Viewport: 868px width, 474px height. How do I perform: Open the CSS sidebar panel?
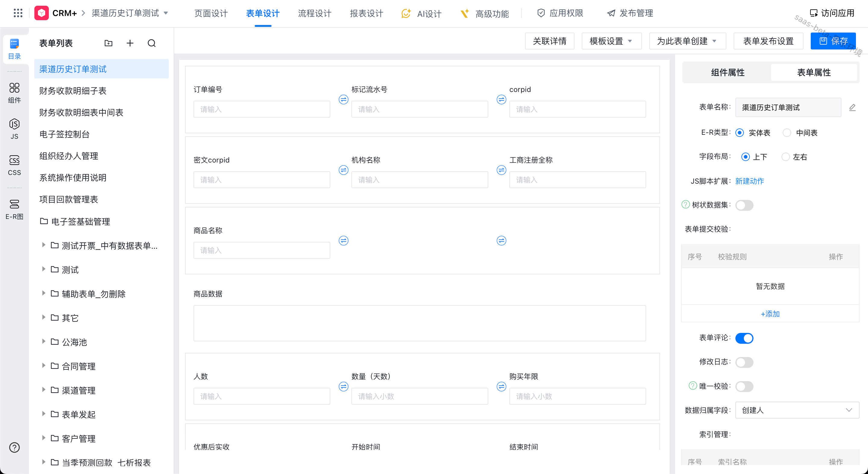(x=14, y=165)
